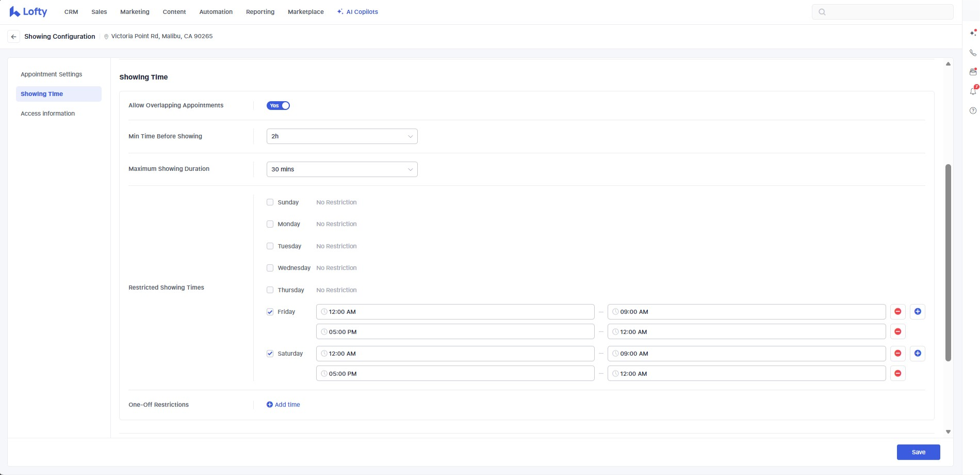This screenshot has width=980, height=475.
Task: Open the notifications bell icon
Action: [973, 91]
